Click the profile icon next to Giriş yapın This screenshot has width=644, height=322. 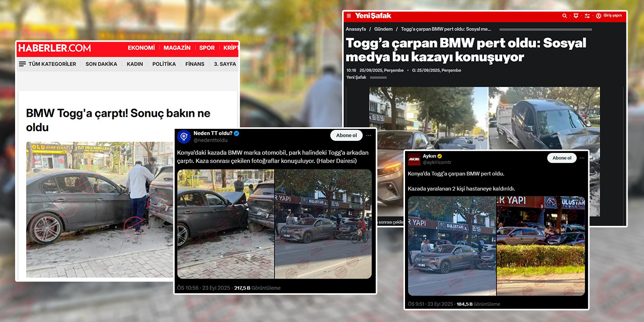[x=599, y=16]
